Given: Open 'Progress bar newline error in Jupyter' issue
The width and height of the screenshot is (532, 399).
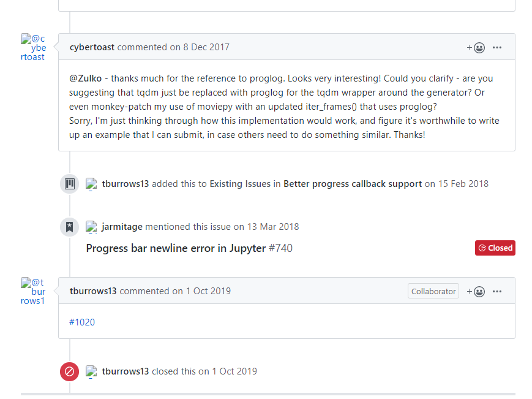Looking at the screenshot, I should click(x=176, y=248).
